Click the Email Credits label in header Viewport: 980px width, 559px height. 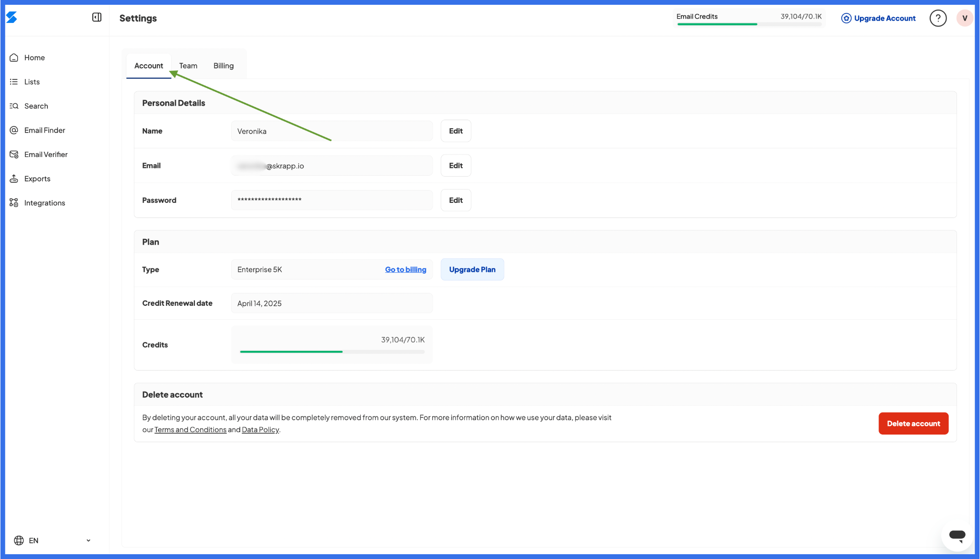point(697,16)
